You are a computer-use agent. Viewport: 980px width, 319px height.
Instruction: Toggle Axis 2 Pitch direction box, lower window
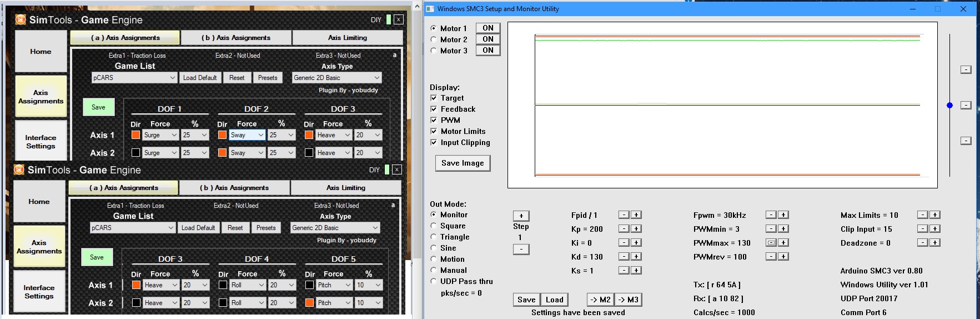coord(309,302)
